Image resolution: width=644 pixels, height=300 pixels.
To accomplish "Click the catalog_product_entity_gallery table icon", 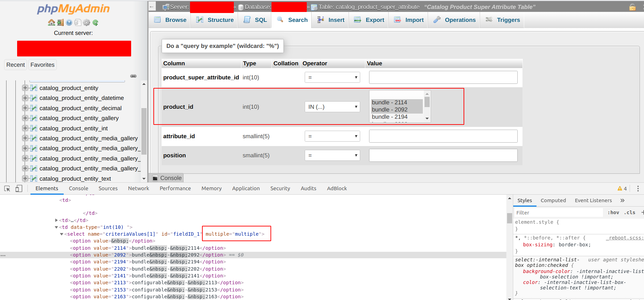I will pyautogui.click(x=34, y=118).
